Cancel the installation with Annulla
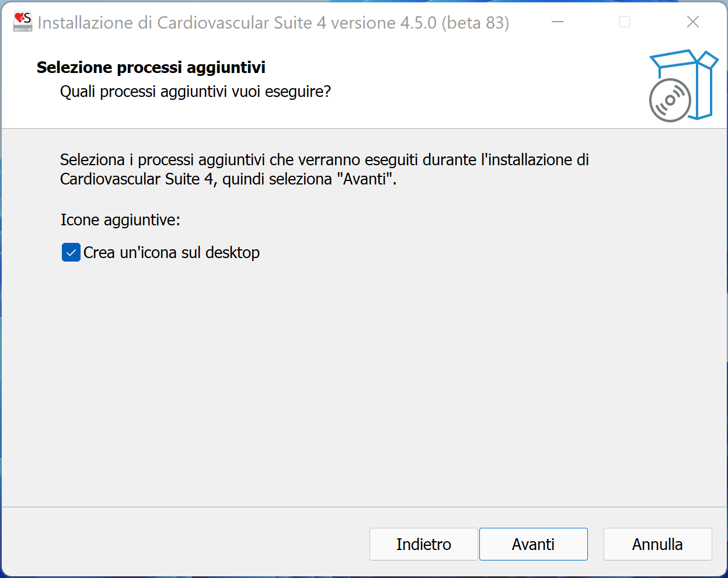728x578 pixels. [x=657, y=544]
